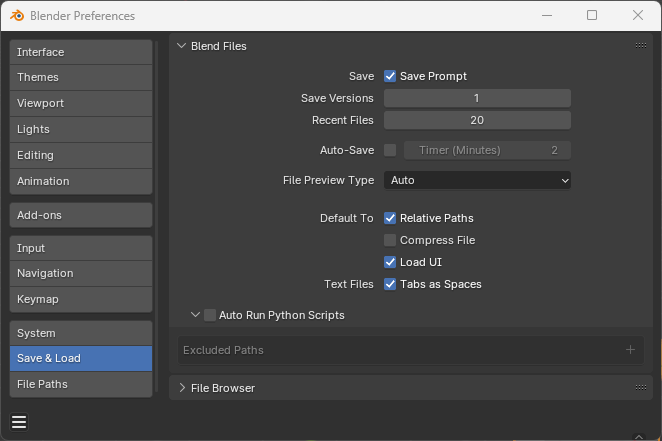This screenshot has height=441, width=662.
Task: Maximize the Blender Preferences window
Action: 592,16
